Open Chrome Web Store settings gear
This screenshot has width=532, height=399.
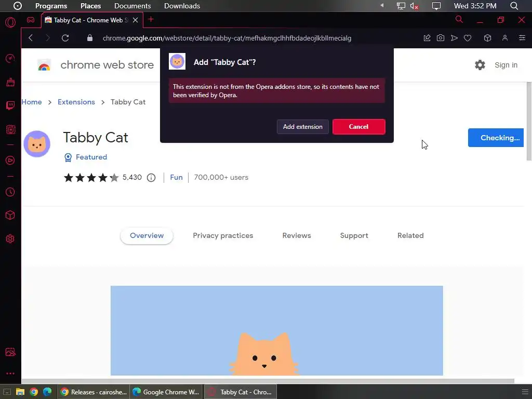coord(480,65)
